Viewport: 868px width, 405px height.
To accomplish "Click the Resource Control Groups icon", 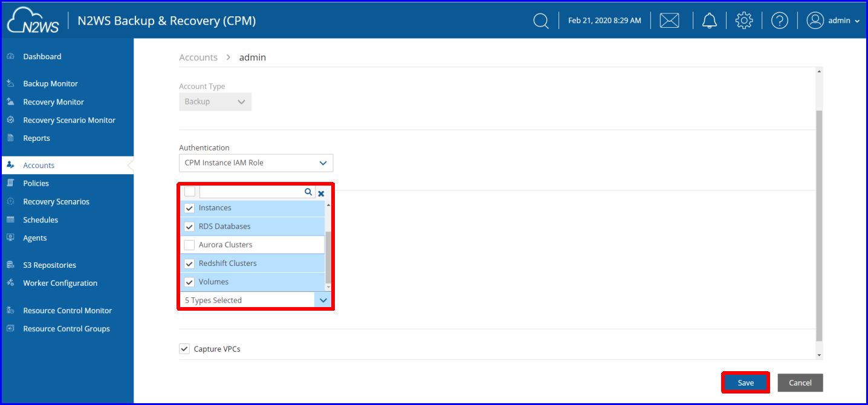I will (x=10, y=328).
